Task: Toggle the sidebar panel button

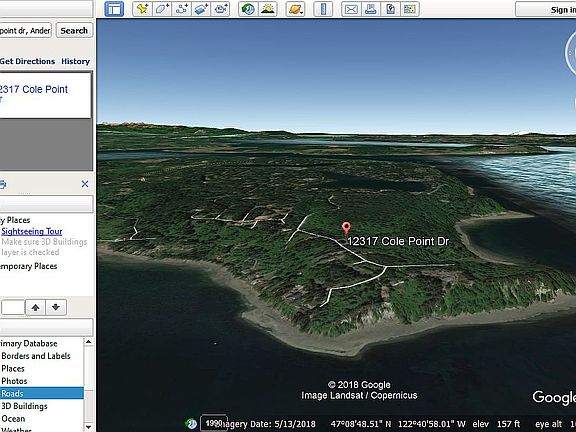Action: pyautogui.click(x=114, y=9)
